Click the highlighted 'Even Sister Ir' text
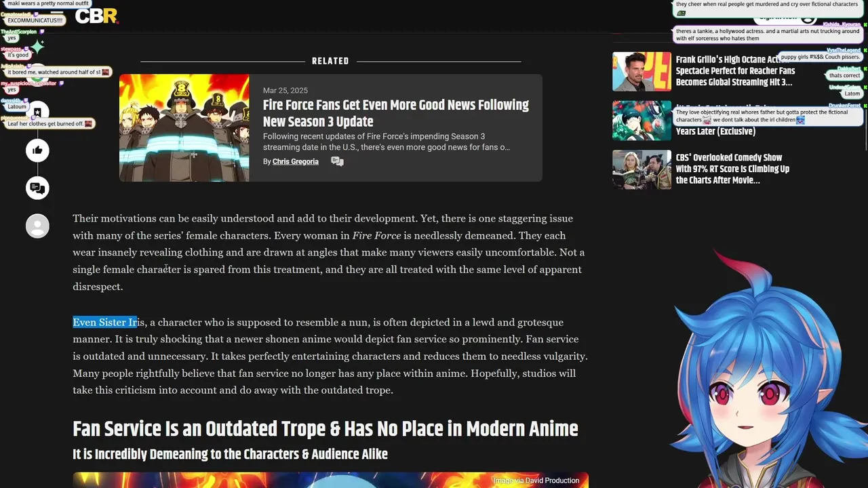 (x=105, y=322)
